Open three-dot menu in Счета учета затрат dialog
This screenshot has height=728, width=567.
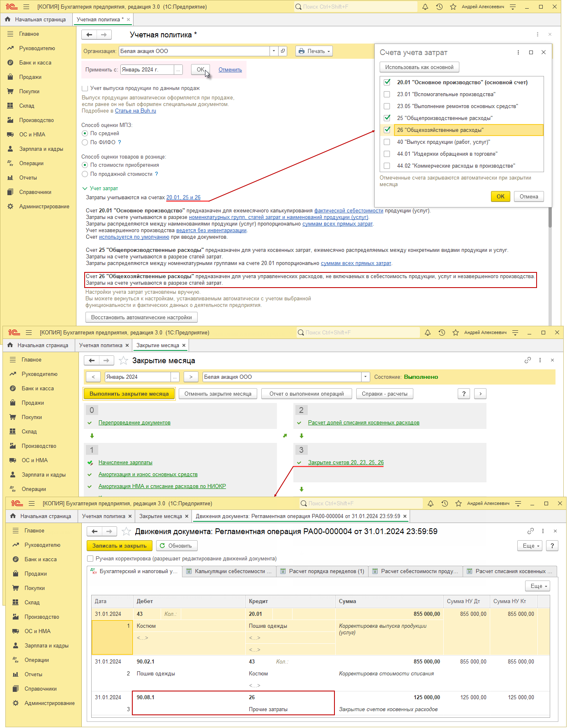518,53
